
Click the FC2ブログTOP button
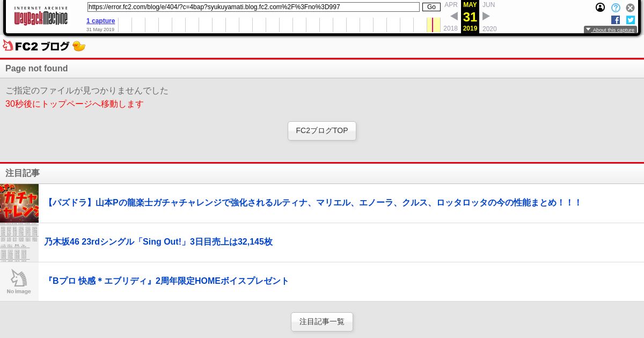(322, 131)
